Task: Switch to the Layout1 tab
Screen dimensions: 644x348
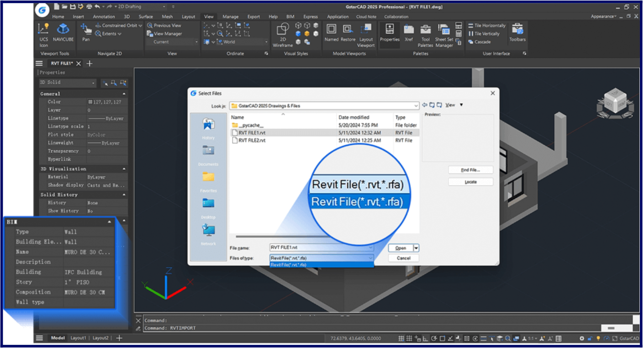Action: tap(78, 338)
